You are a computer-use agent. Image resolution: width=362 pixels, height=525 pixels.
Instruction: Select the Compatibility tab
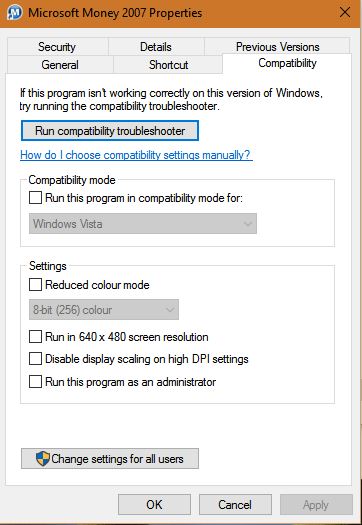[287, 63]
